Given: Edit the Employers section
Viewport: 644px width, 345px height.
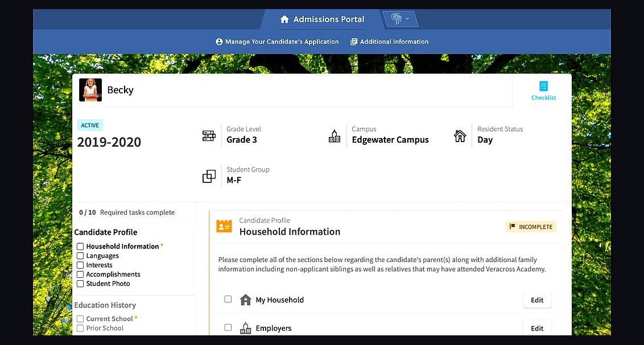Looking at the screenshot, I should click(x=537, y=328).
